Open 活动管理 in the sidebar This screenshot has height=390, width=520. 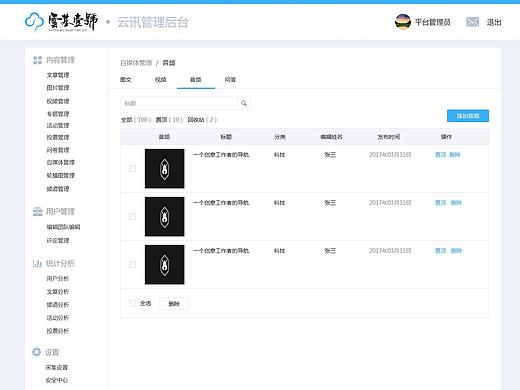coord(58,125)
